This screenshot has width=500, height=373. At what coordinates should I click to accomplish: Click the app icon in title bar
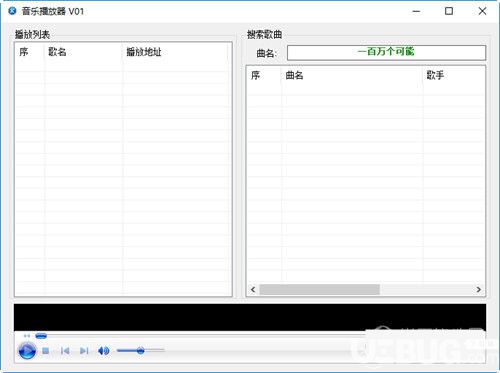(12, 11)
